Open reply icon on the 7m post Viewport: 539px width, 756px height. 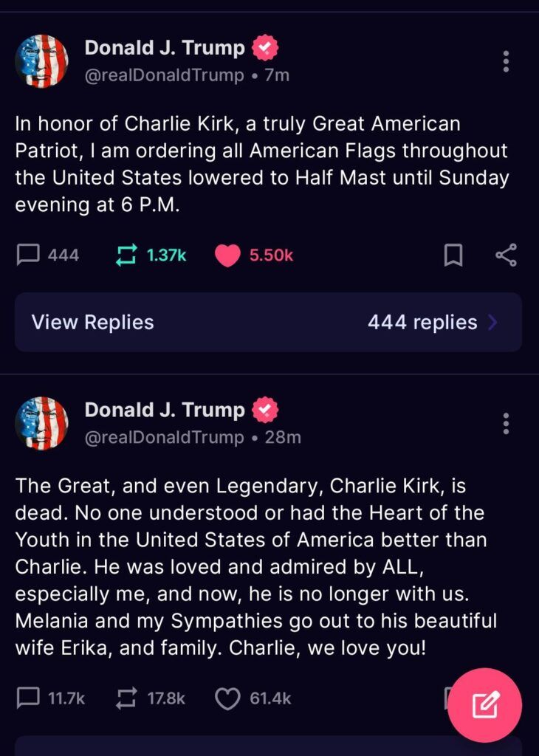coord(28,255)
